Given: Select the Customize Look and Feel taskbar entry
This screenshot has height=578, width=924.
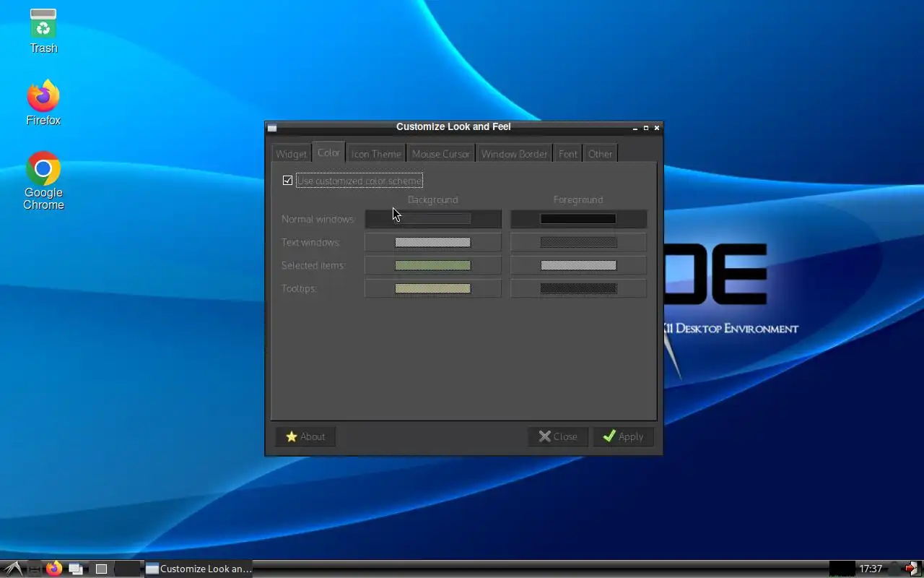Looking at the screenshot, I should point(199,569).
